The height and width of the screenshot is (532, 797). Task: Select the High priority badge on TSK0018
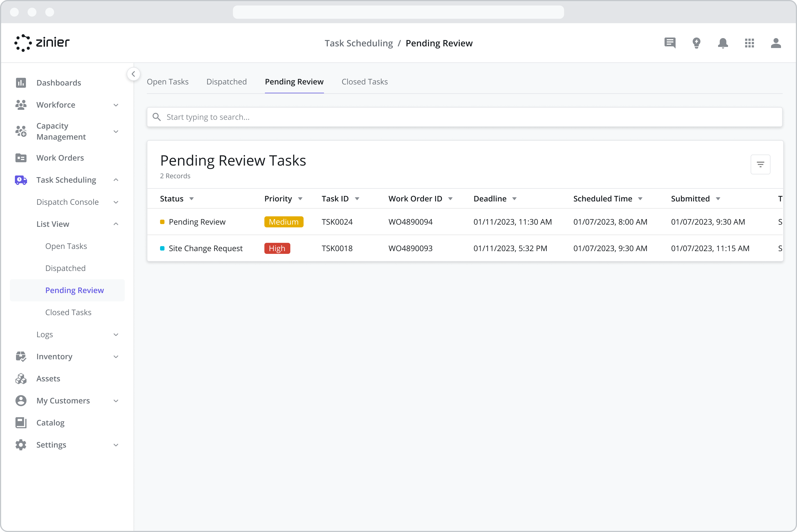coord(277,248)
